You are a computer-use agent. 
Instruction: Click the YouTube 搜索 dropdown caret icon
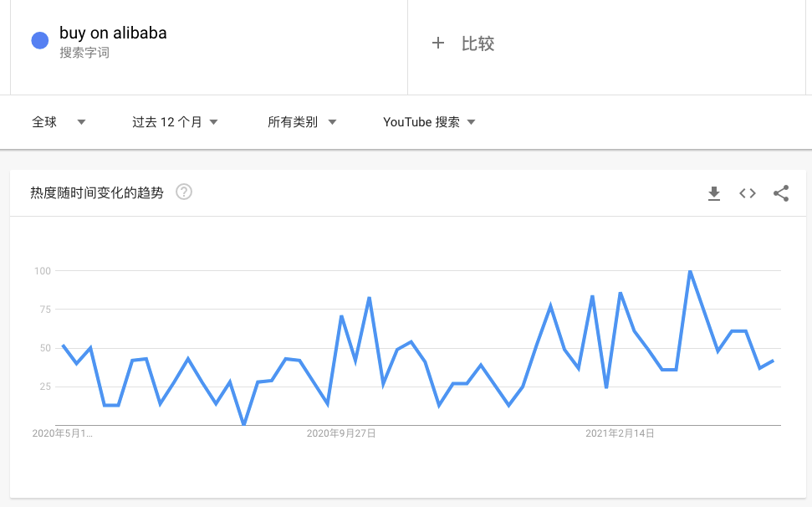pyautogui.click(x=472, y=121)
